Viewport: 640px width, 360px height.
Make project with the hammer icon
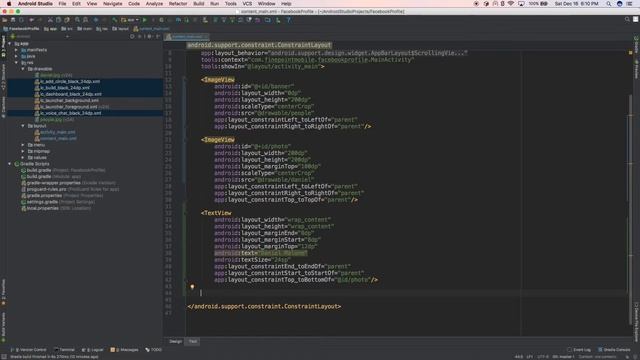[115, 20]
